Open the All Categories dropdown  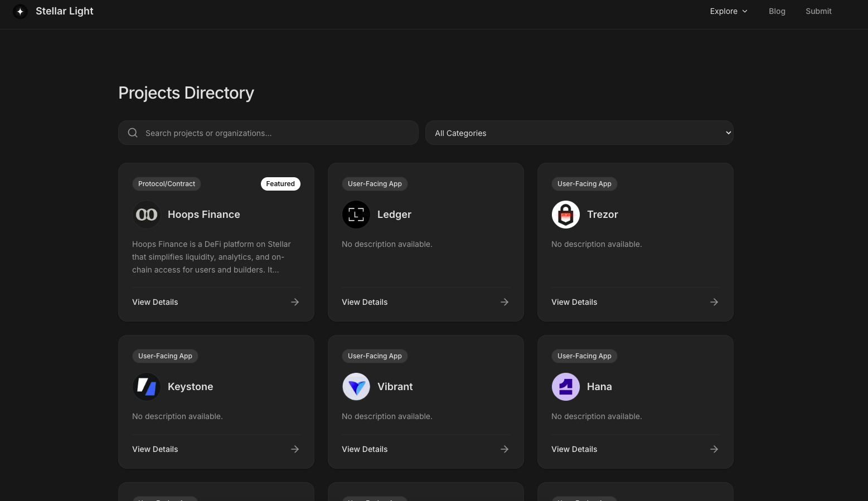(x=579, y=133)
